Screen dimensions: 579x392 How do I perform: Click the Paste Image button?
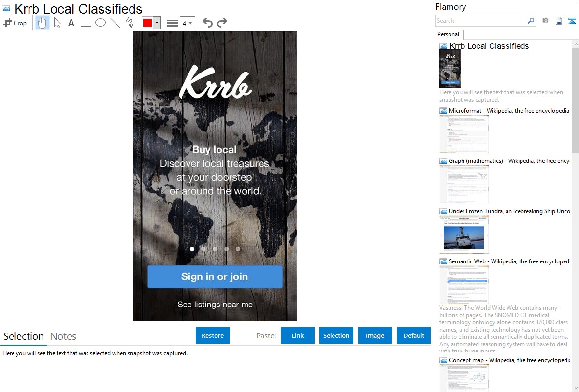coord(375,335)
